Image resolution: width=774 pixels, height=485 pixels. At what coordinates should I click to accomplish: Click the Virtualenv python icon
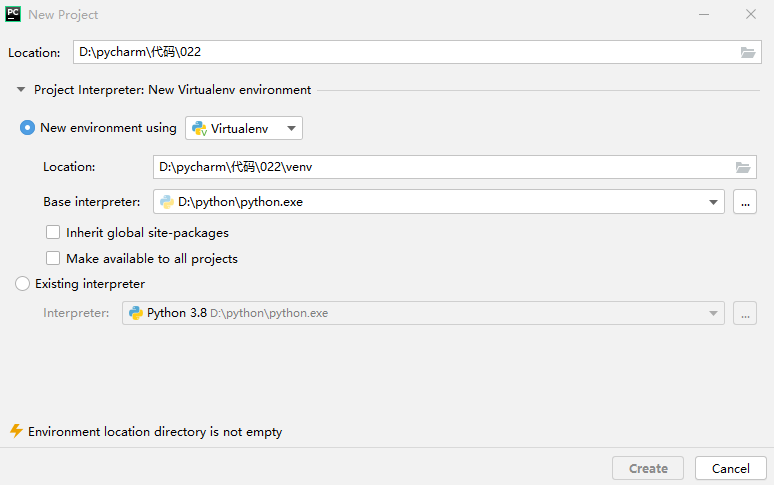199,128
